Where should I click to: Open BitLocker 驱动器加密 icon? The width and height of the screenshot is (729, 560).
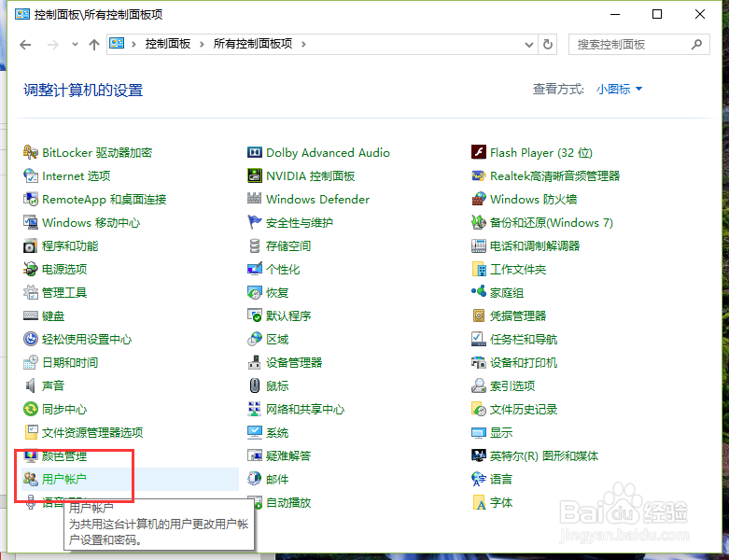tap(30, 152)
